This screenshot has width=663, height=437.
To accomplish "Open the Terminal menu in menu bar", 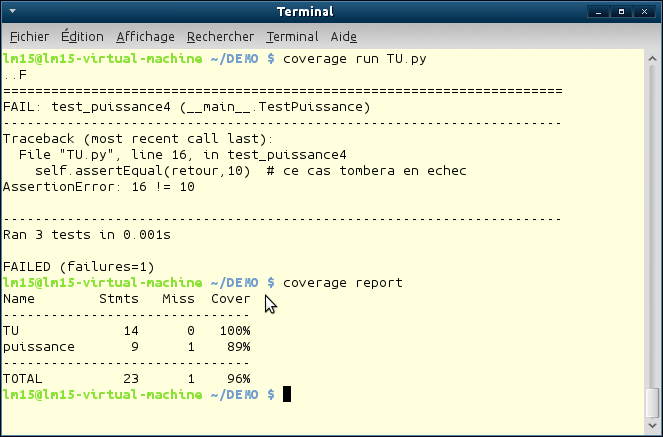I will tap(292, 36).
